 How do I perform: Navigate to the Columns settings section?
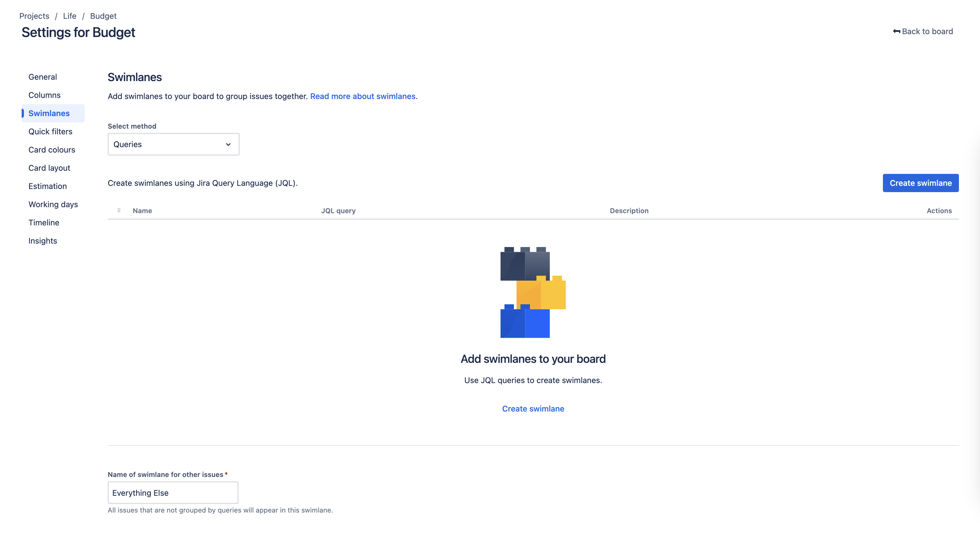pos(44,94)
